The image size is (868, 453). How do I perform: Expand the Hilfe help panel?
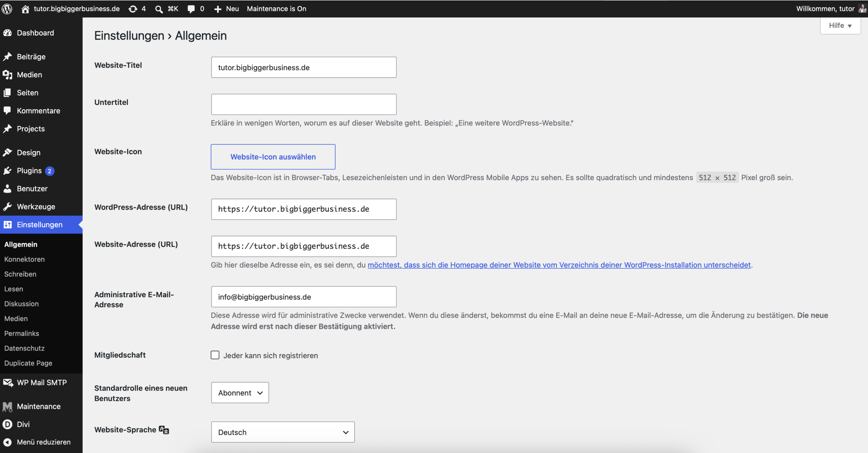click(x=840, y=25)
